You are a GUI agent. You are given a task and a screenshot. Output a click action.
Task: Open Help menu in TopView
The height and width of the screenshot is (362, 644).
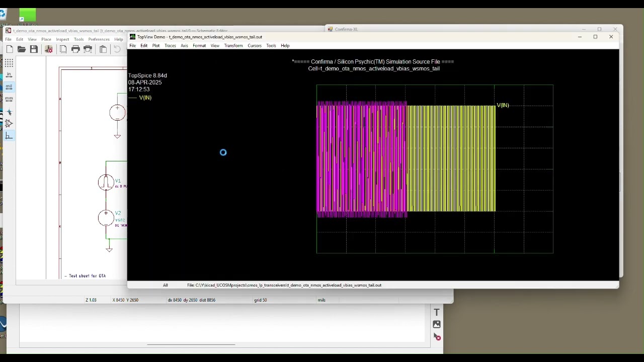pos(285,46)
